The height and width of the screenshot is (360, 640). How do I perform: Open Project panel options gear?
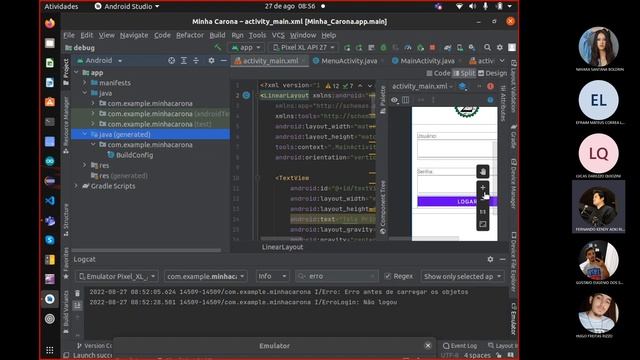coord(211,60)
